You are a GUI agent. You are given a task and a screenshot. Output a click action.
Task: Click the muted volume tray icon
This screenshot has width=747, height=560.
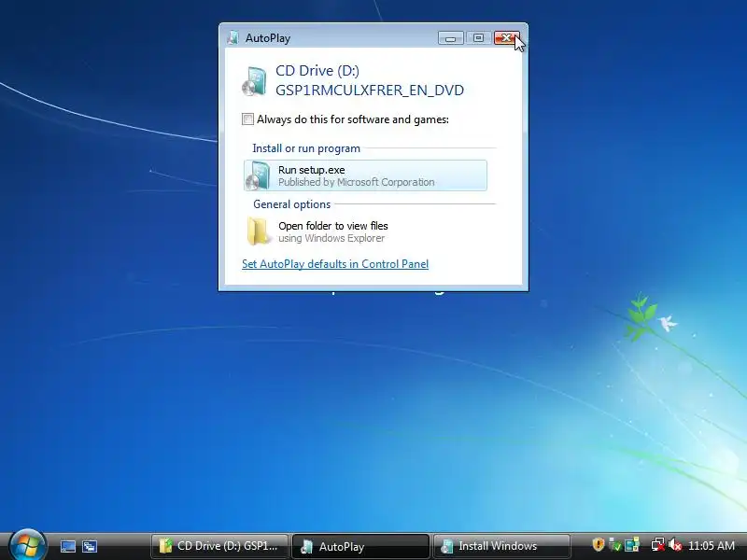(x=674, y=545)
